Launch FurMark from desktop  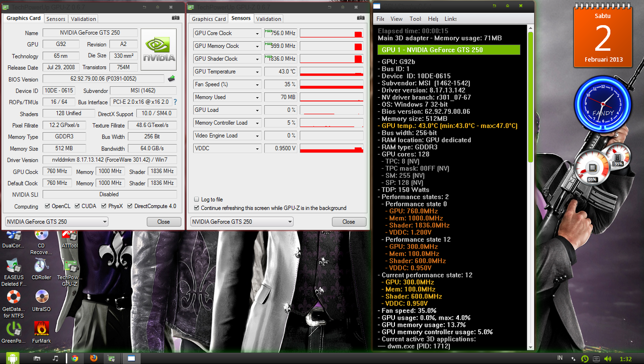[x=41, y=333]
